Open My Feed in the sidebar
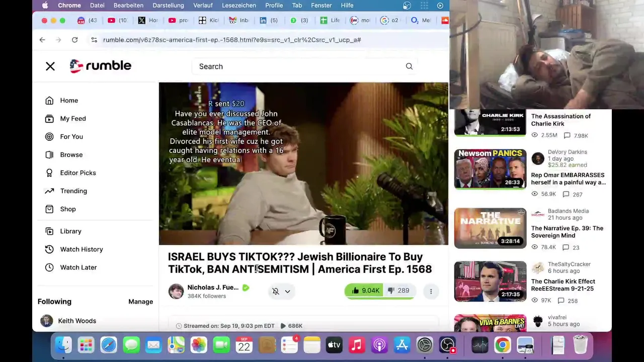644x362 pixels. 73,119
